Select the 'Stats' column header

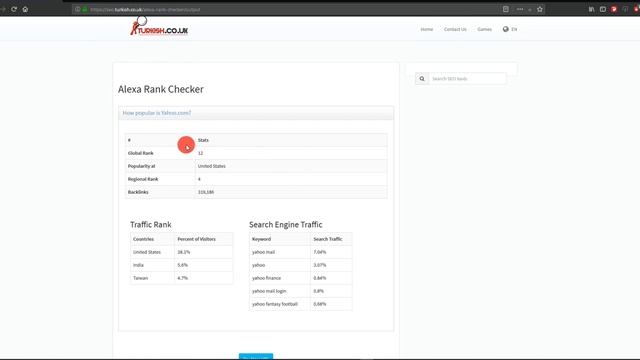[203, 140]
